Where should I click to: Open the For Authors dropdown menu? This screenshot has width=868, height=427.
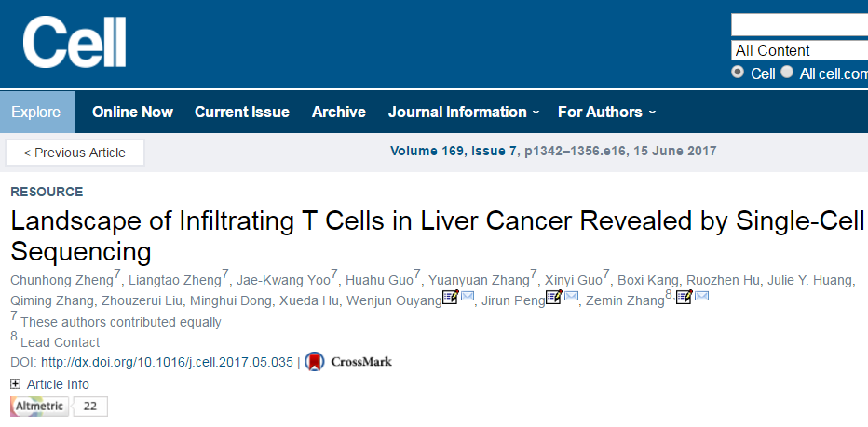[x=606, y=112]
